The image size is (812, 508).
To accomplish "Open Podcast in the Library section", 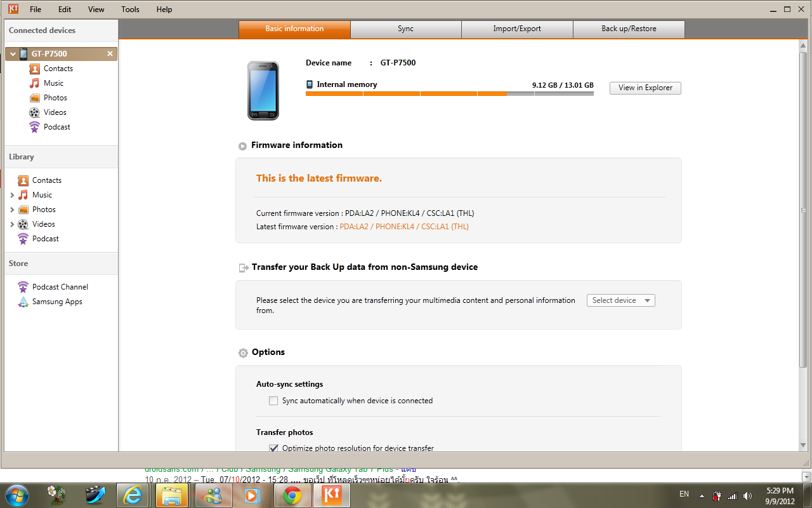I will pos(46,239).
